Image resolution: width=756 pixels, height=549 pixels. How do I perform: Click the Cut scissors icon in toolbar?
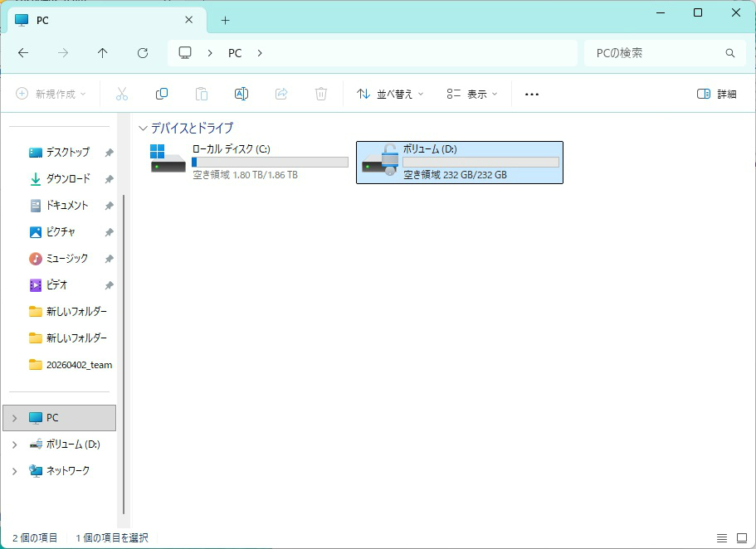(x=122, y=94)
